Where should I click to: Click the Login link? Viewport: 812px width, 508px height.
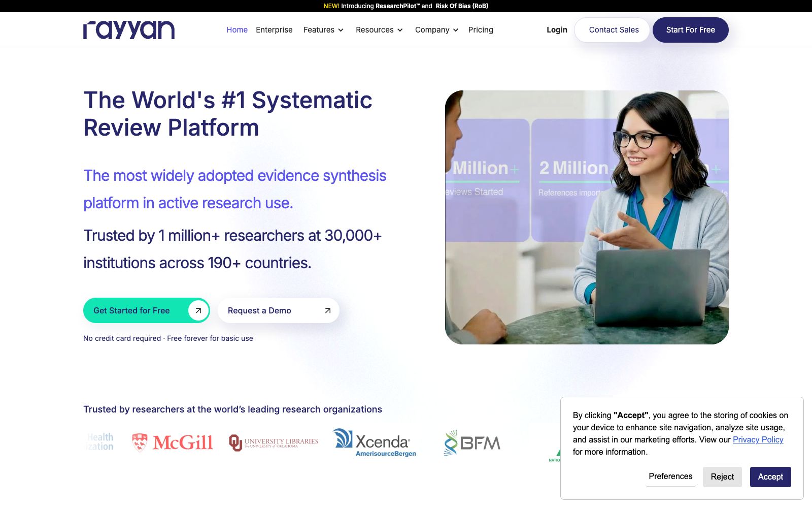coord(557,30)
